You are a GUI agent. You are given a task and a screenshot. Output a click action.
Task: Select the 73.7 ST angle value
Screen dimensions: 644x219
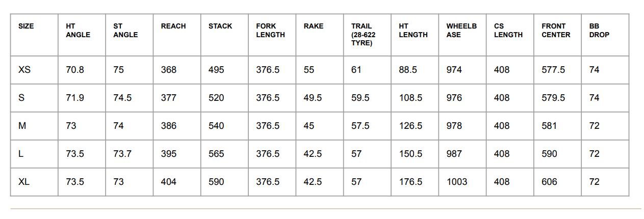point(122,154)
